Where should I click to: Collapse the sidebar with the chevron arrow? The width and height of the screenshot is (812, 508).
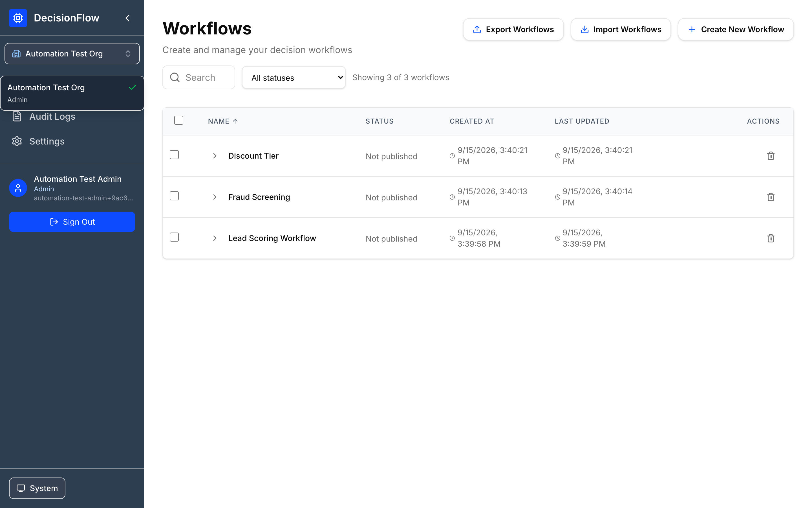pyautogui.click(x=127, y=18)
